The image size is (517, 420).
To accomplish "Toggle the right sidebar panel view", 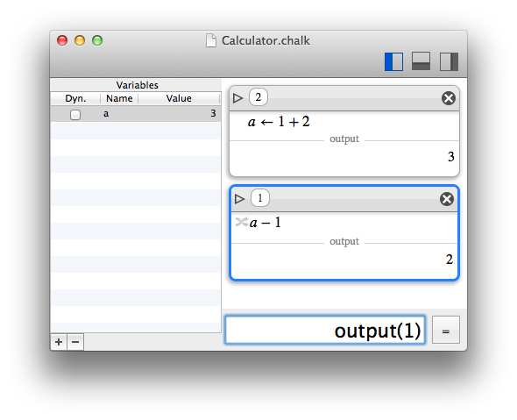I will coord(449,61).
